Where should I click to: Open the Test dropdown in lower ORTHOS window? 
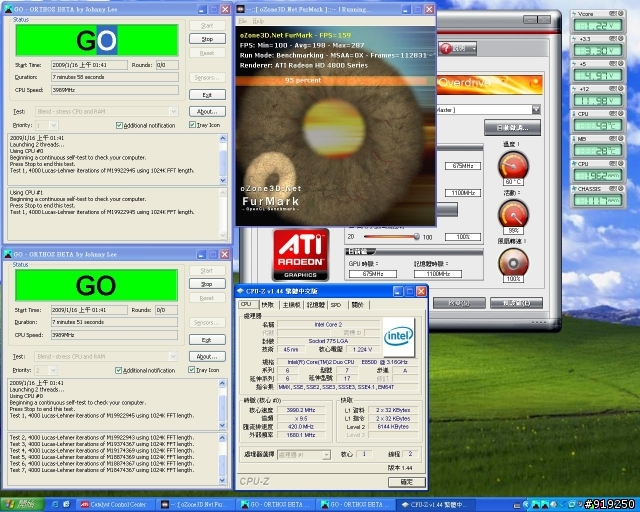tap(173, 356)
